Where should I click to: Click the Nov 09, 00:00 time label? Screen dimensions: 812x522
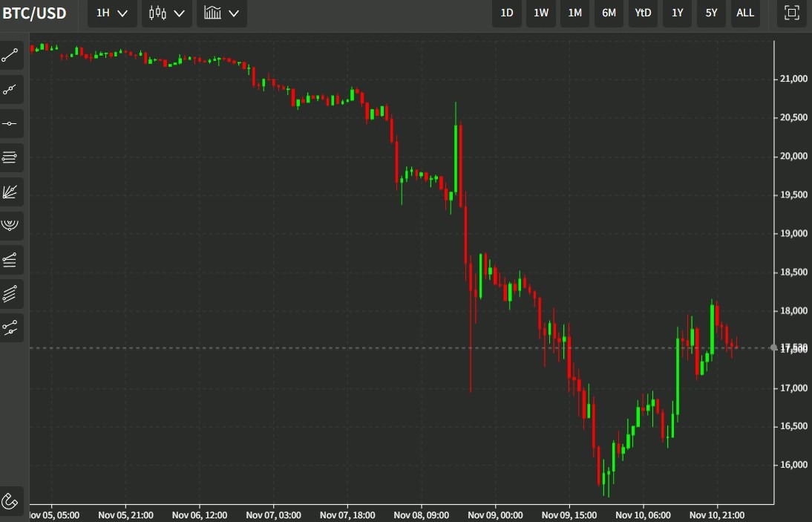point(496,515)
